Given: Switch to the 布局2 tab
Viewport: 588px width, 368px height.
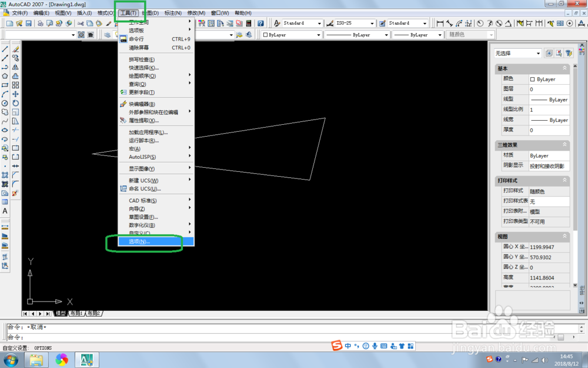Looking at the screenshot, I should [x=93, y=313].
